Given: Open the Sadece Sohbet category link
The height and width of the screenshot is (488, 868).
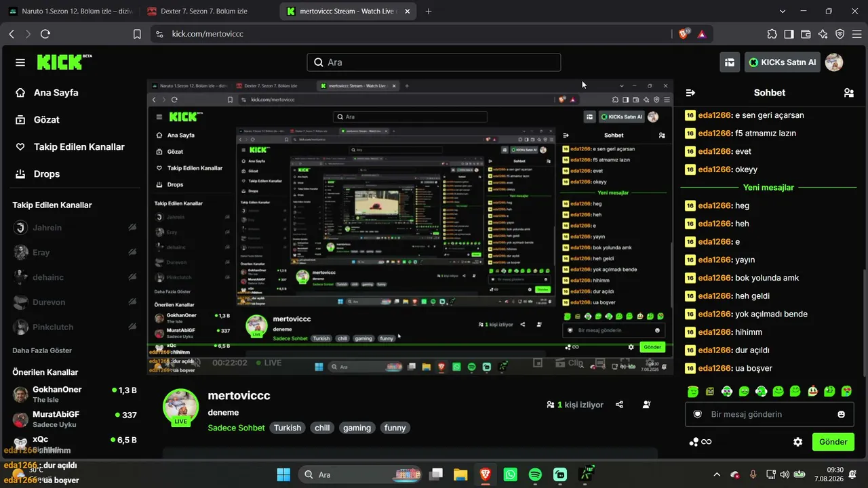Looking at the screenshot, I should click(x=237, y=428).
